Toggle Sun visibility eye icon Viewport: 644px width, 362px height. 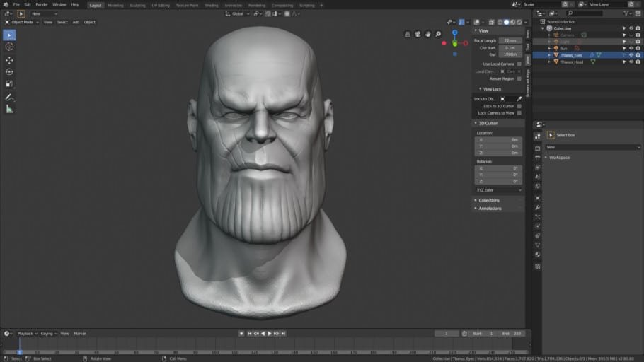631,48
